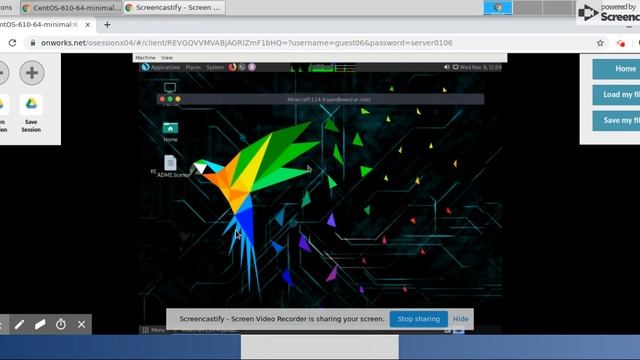Click the Screencastify timer icon
640x360 pixels.
[x=61, y=324]
